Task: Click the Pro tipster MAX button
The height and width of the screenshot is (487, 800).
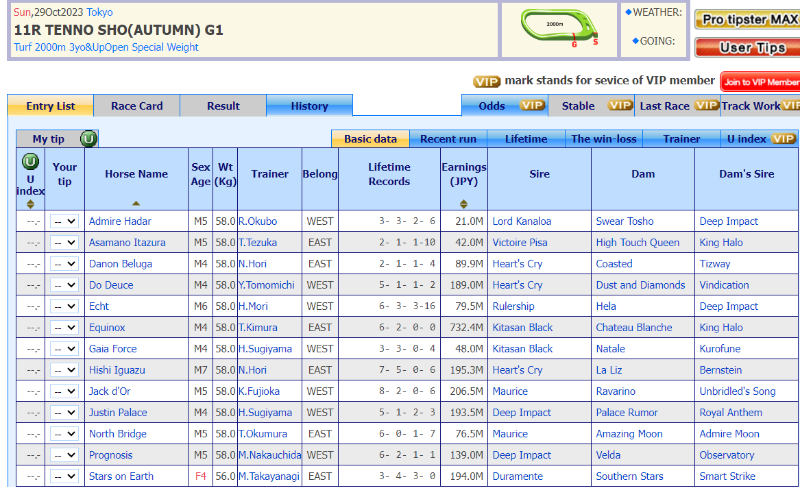Action: (748, 19)
